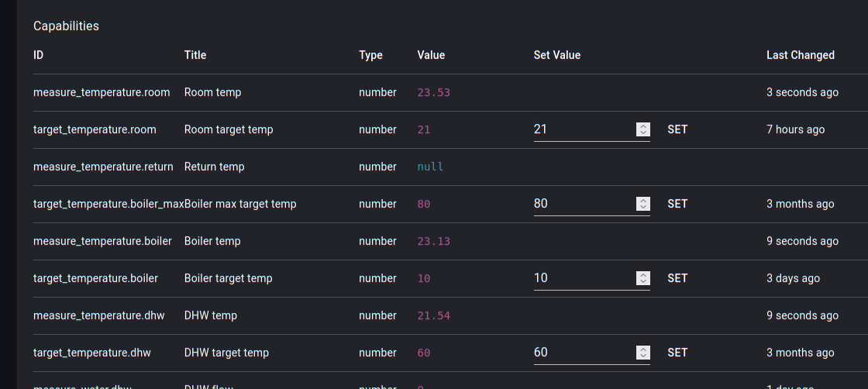868x389 pixels.
Task: Click the Value column header
Action: coord(431,56)
